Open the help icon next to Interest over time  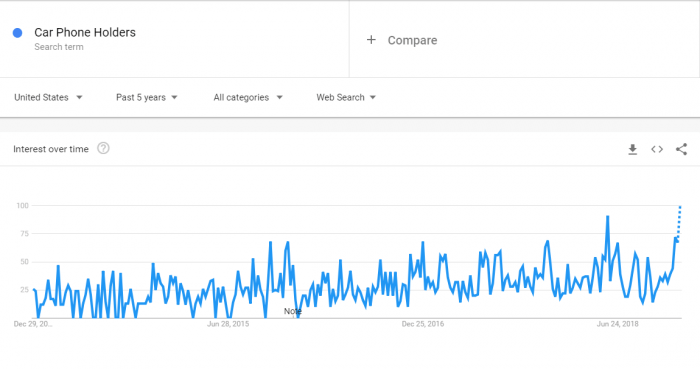(x=103, y=148)
